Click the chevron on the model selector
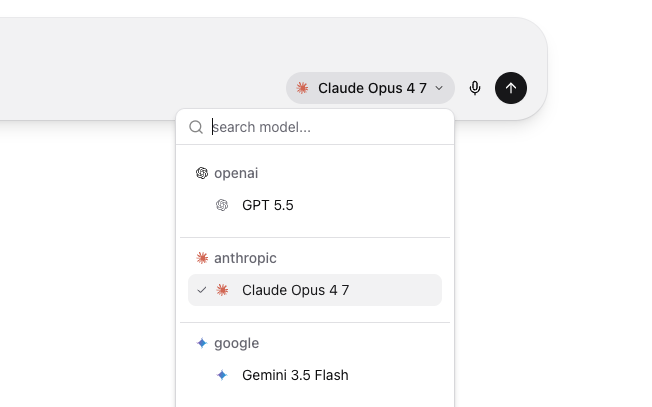 click(439, 88)
